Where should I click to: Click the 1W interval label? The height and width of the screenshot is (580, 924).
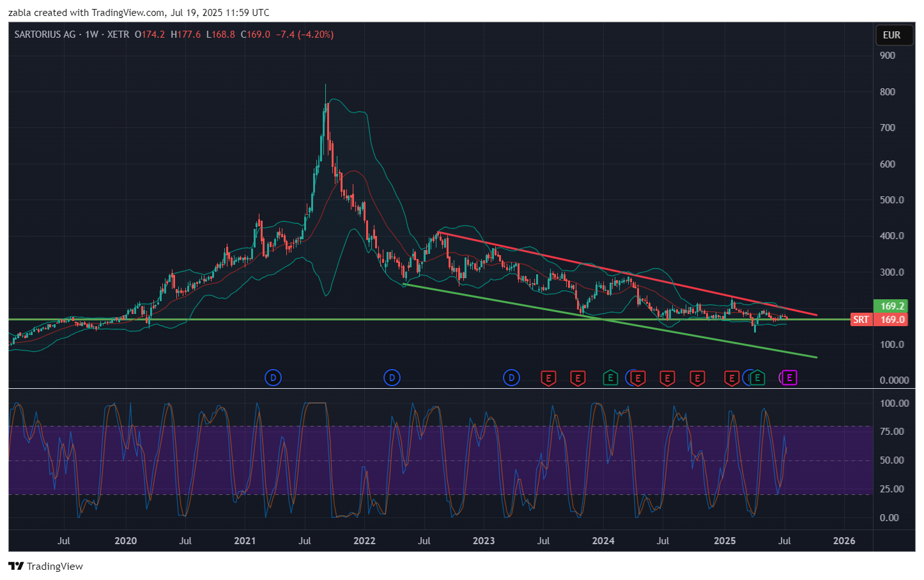tap(91, 35)
